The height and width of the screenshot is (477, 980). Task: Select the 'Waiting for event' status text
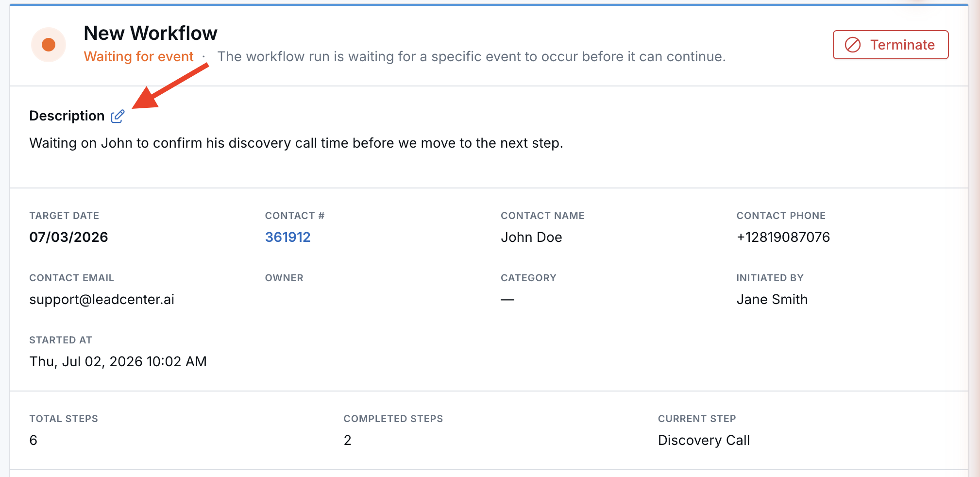click(x=138, y=56)
